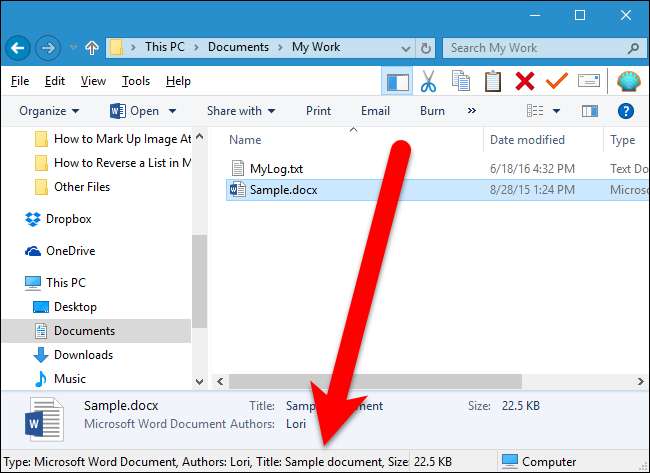Click the Cut scissors icon

point(428,81)
